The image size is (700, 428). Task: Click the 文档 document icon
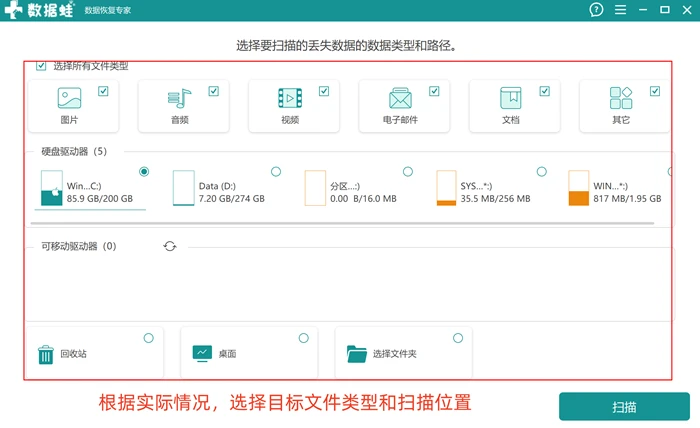click(x=511, y=98)
